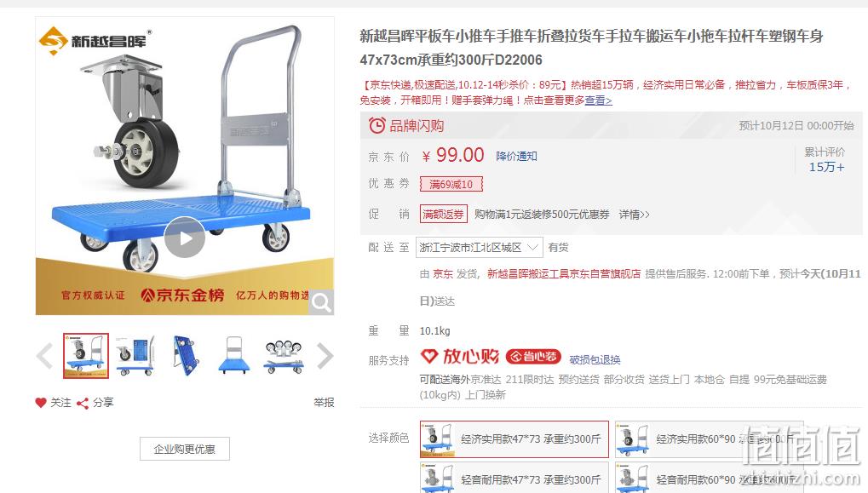This screenshot has height=493, width=868.
Task: Click the 放心购 heart badge icon
Action: pyautogui.click(x=429, y=356)
